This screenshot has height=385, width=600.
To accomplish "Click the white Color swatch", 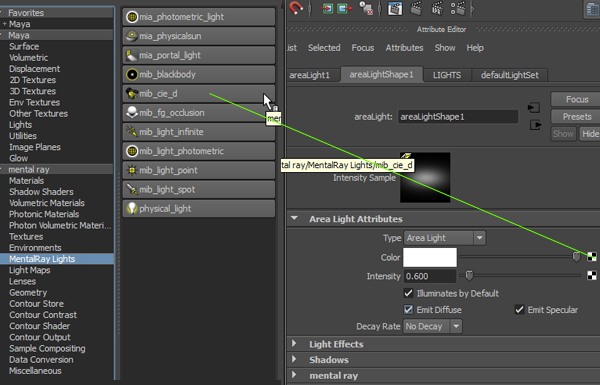I will pyautogui.click(x=430, y=257).
